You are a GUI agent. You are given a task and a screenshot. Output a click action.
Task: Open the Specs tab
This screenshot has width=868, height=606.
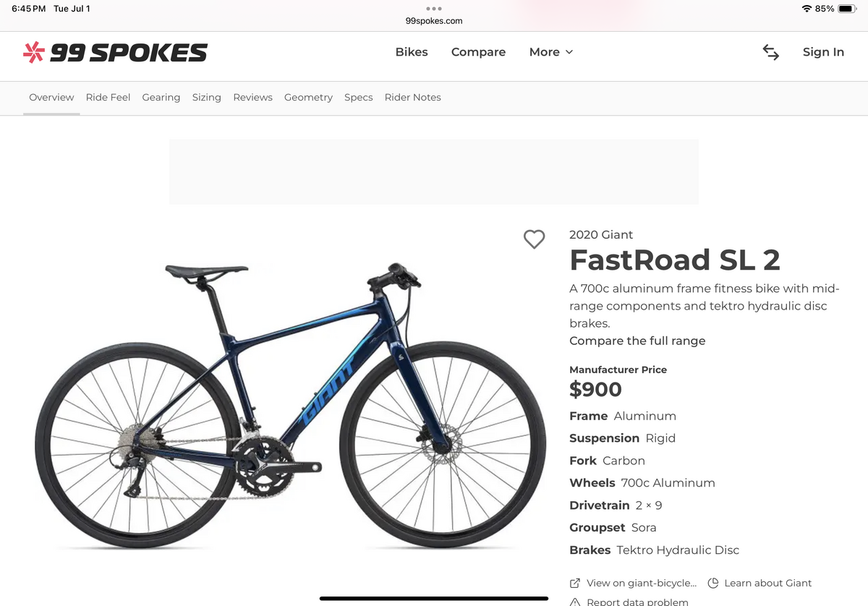coord(359,97)
